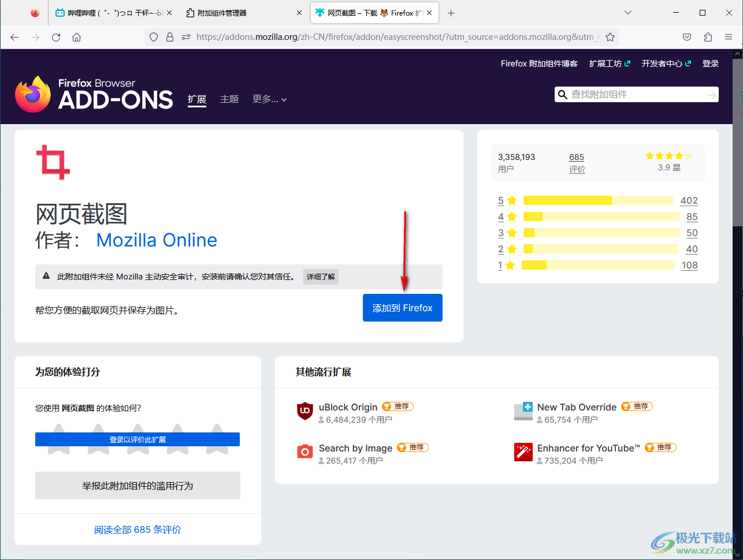This screenshot has height=560, width=743.
Task: Open the extensions puzzle icon
Action: (708, 37)
